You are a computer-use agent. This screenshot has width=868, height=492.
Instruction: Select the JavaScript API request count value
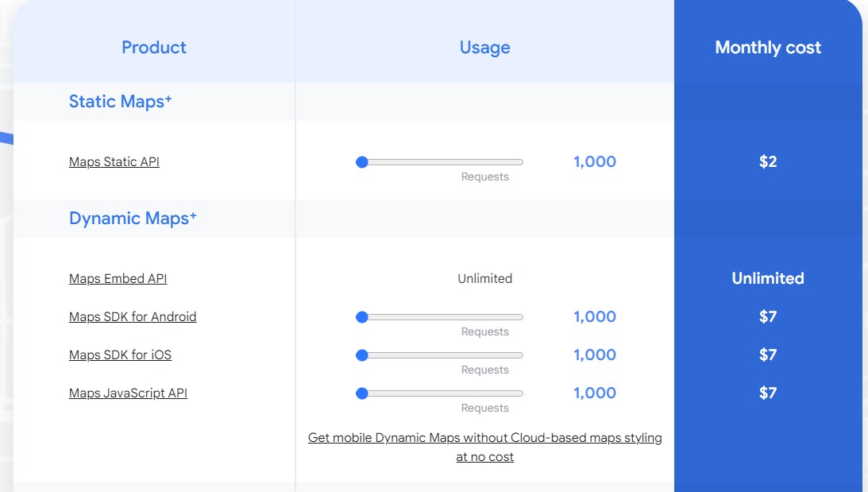tap(595, 393)
